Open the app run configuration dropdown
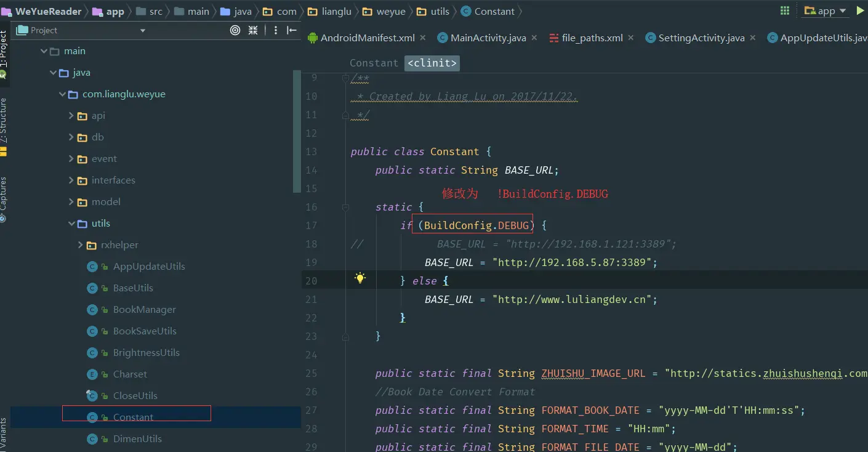 click(x=826, y=11)
